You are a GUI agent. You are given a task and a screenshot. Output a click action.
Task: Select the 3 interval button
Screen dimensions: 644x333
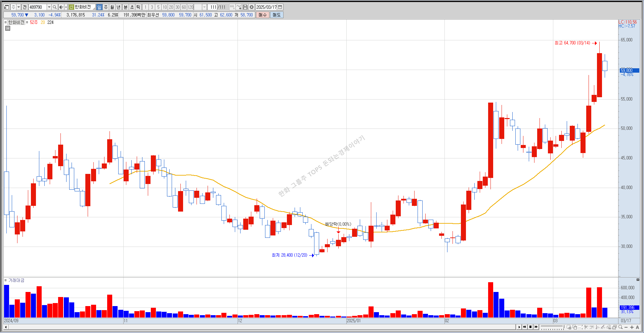coord(152,7)
